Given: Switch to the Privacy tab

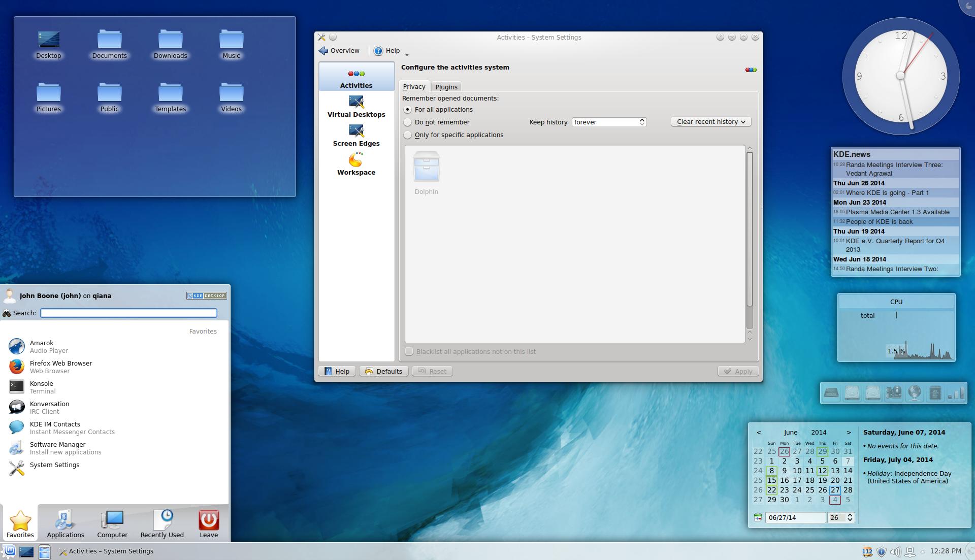Looking at the screenshot, I should click(x=414, y=86).
